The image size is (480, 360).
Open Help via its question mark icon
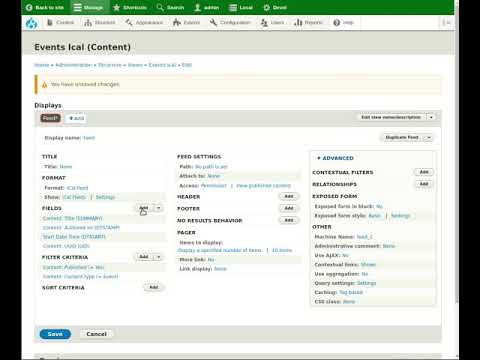(x=337, y=22)
